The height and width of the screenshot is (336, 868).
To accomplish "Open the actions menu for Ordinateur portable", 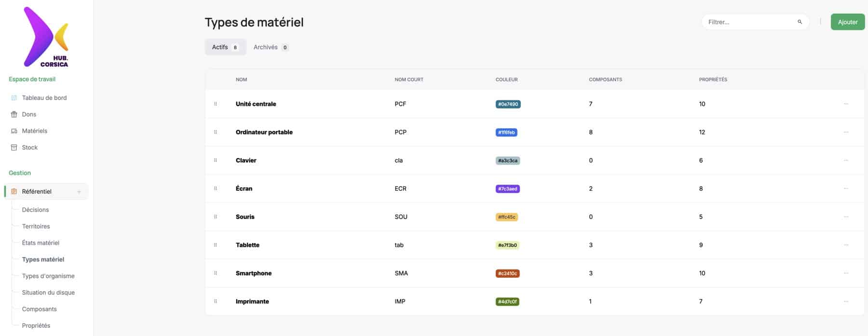I will tap(846, 132).
